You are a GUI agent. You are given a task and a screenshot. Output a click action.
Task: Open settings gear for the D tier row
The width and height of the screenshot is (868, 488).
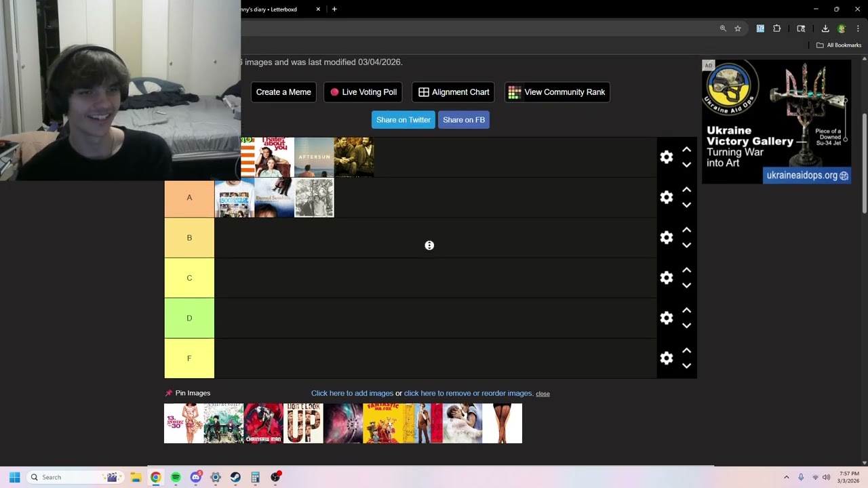pos(667,318)
